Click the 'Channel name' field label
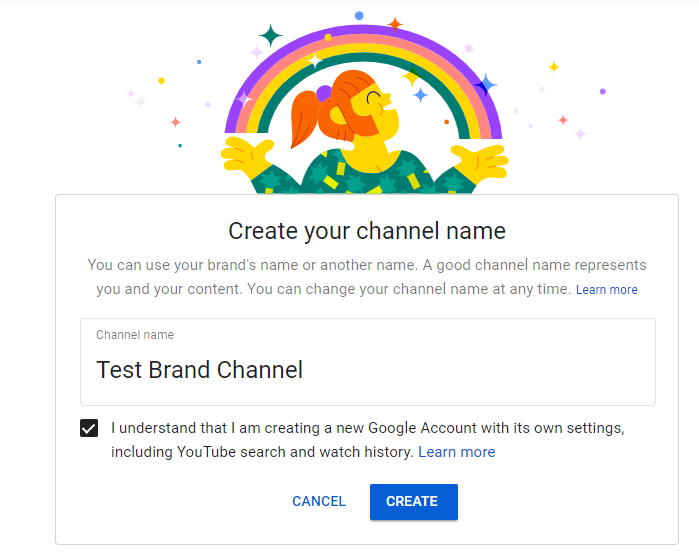Screen dimensions: 699x554 tap(135, 335)
